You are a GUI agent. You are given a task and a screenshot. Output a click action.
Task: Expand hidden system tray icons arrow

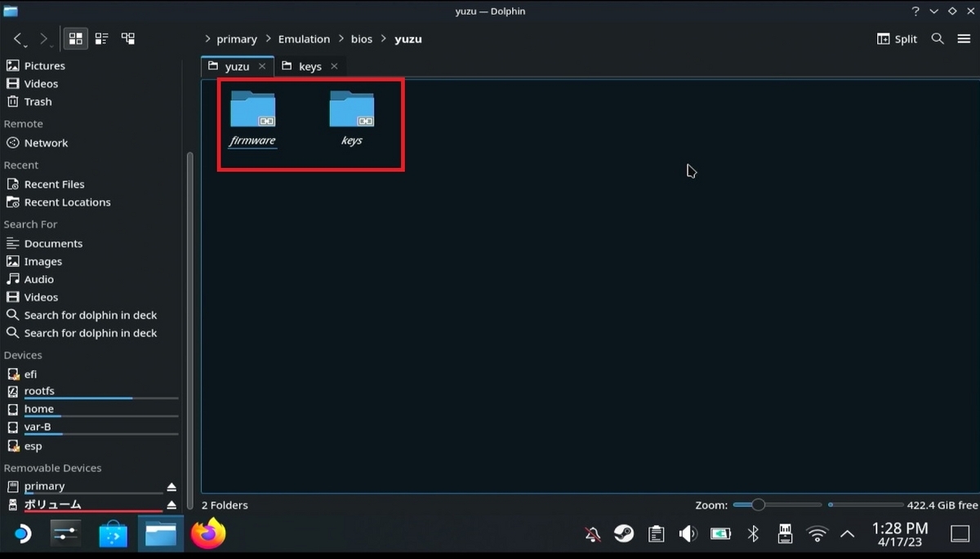tap(848, 535)
